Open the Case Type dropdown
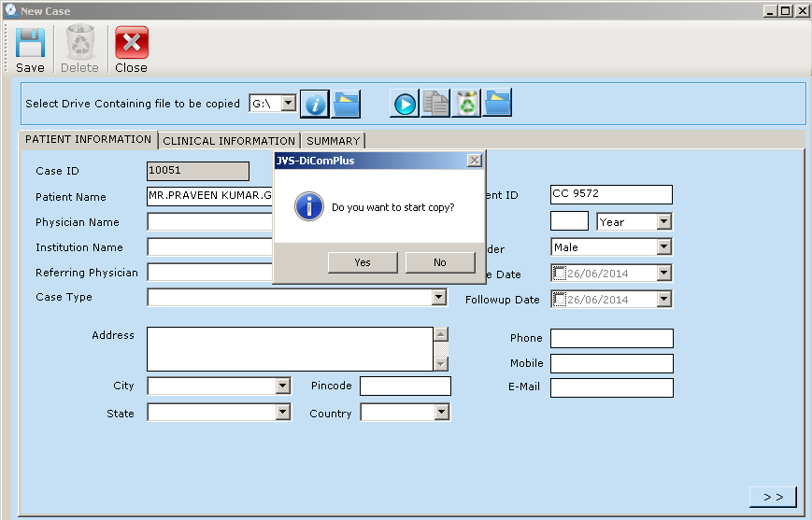Screen dimensions: 812x520 (439, 298)
